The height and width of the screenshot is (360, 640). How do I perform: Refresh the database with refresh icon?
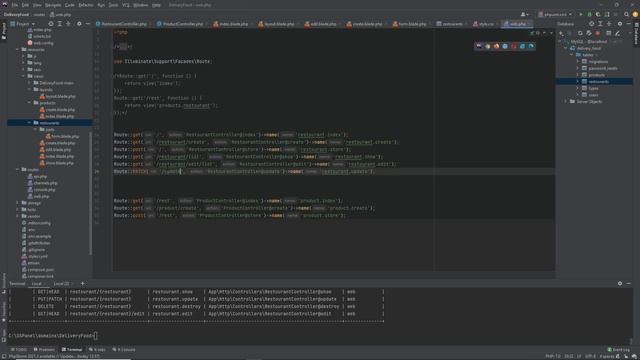(x=580, y=33)
